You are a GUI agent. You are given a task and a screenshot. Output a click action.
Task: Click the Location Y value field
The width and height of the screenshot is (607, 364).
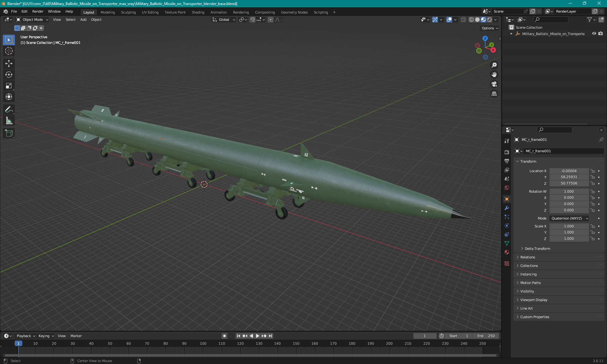[569, 177]
